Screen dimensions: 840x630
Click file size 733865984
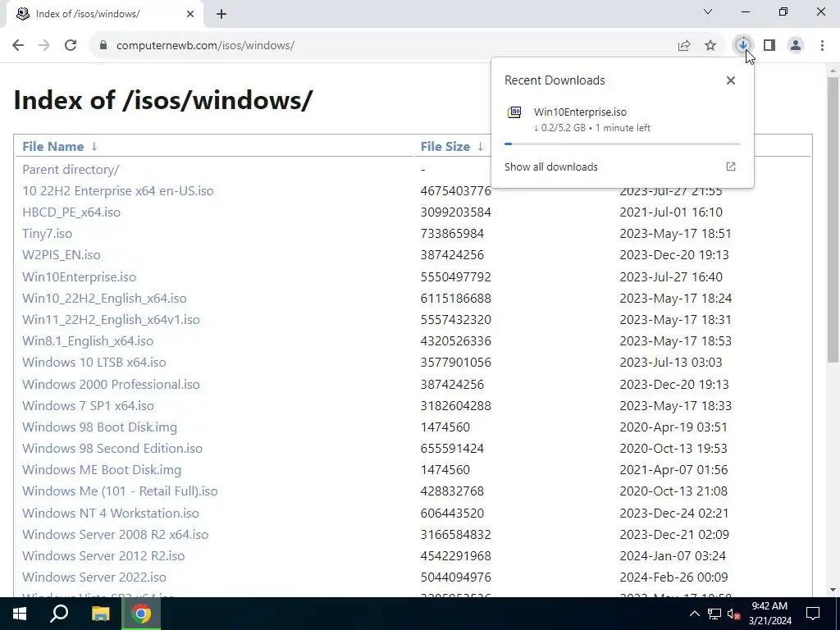pos(452,234)
